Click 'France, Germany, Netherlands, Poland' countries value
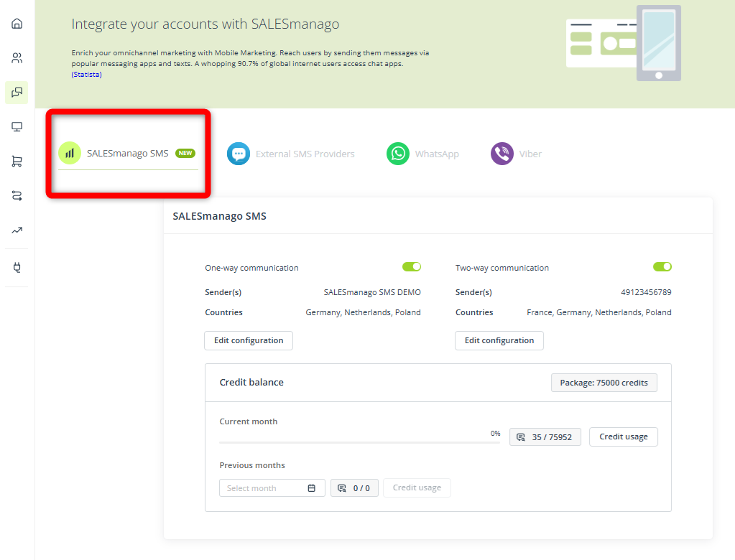735x560 pixels. [x=599, y=312]
